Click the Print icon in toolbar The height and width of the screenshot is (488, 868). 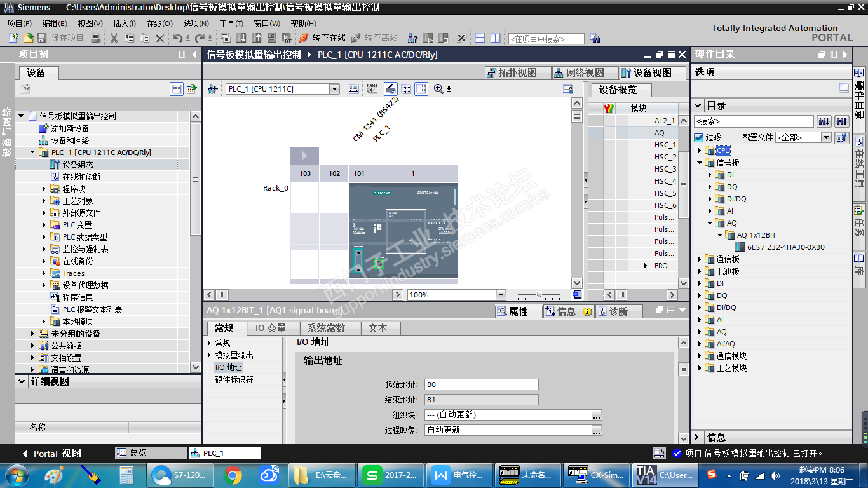96,38
